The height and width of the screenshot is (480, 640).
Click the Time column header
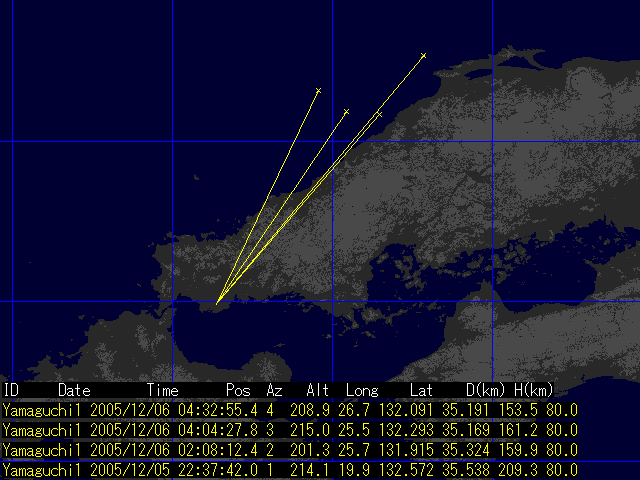tap(163, 390)
